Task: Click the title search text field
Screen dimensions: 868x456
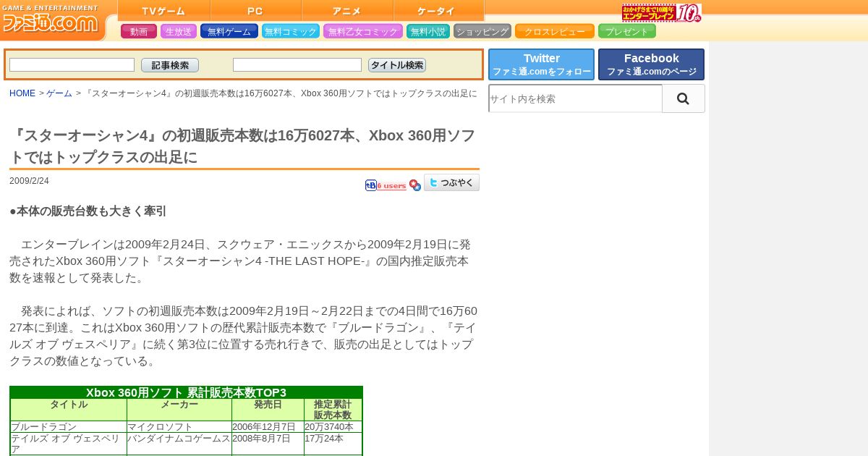Action: click(297, 64)
